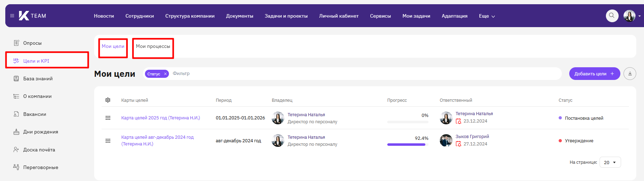Switch to Мои процессы tab
This screenshot has width=644, height=181.
[x=153, y=46]
